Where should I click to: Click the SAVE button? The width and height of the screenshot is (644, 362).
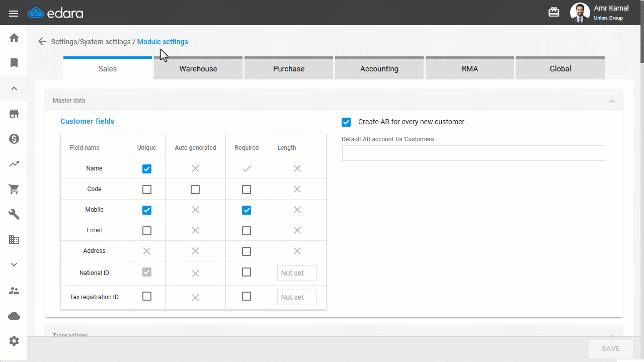pos(611,348)
